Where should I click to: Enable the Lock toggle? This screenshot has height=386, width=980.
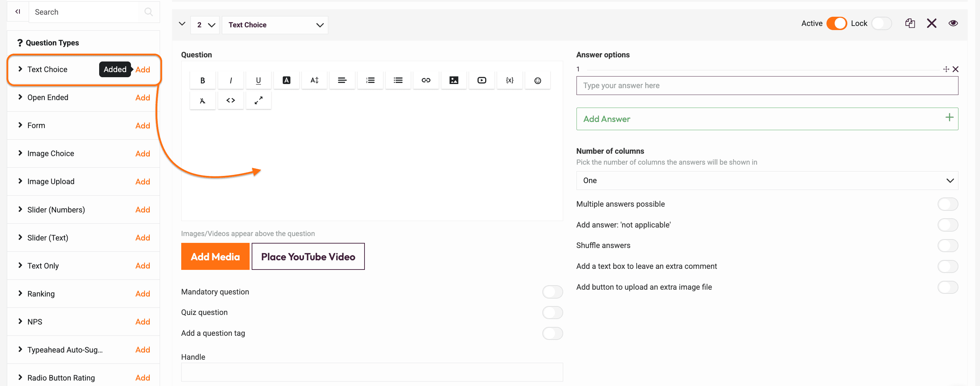click(x=881, y=24)
